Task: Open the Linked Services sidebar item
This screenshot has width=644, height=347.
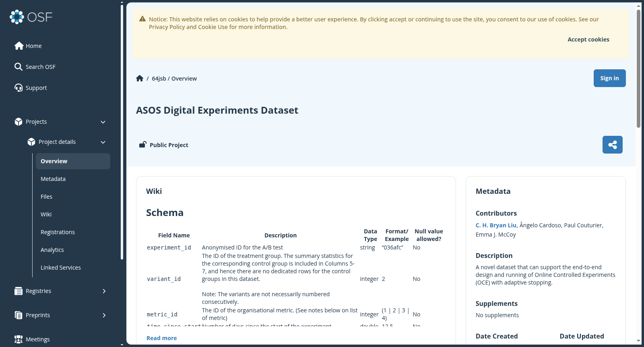Action: 73,268
